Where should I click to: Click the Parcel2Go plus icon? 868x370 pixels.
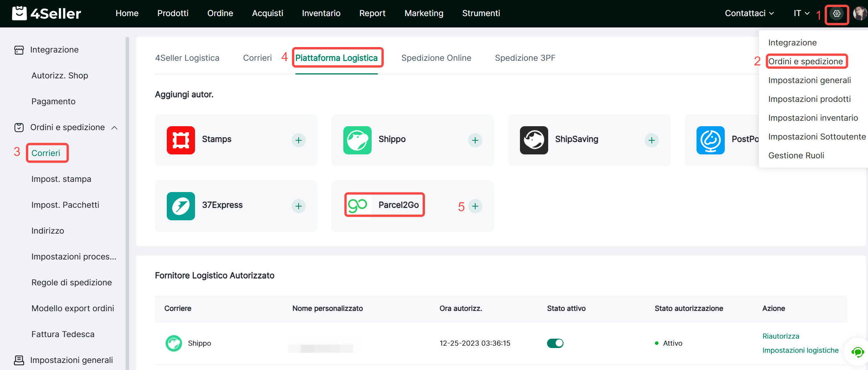point(475,206)
